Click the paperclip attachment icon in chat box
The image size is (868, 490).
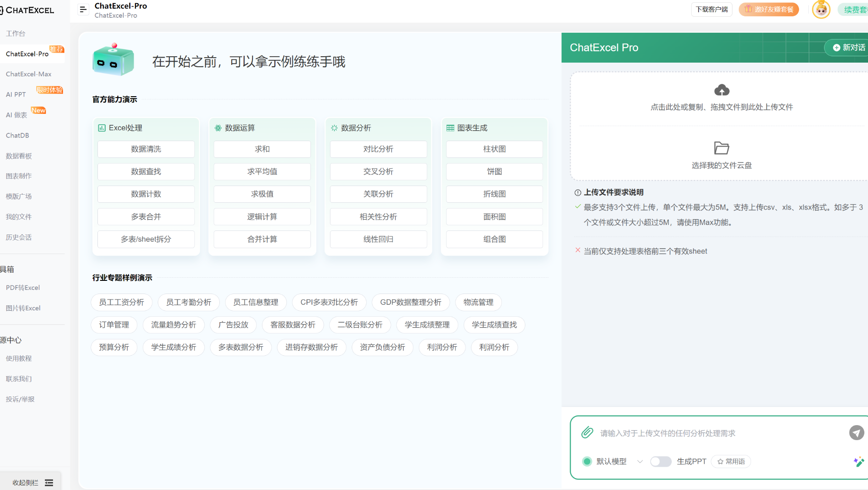(x=587, y=432)
